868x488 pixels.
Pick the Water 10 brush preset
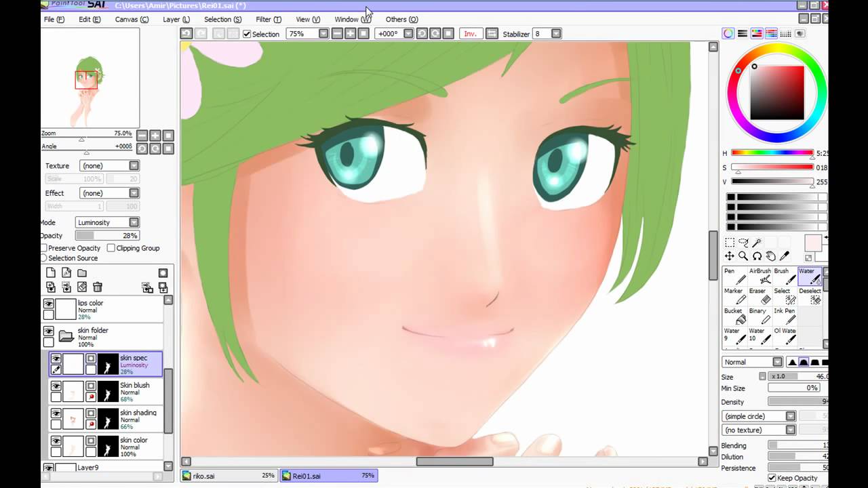tap(760, 336)
